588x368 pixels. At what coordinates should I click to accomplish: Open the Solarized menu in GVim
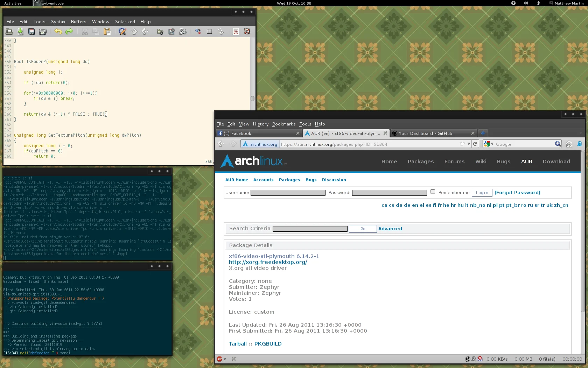[x=125, y=22]
